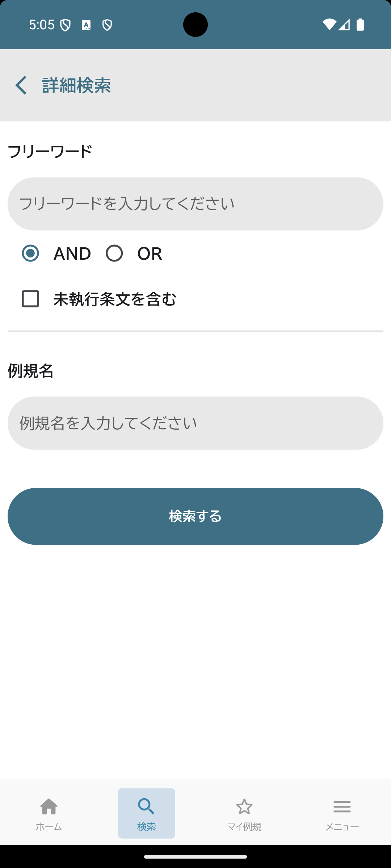Select the OR radio button

pos(114,253)
